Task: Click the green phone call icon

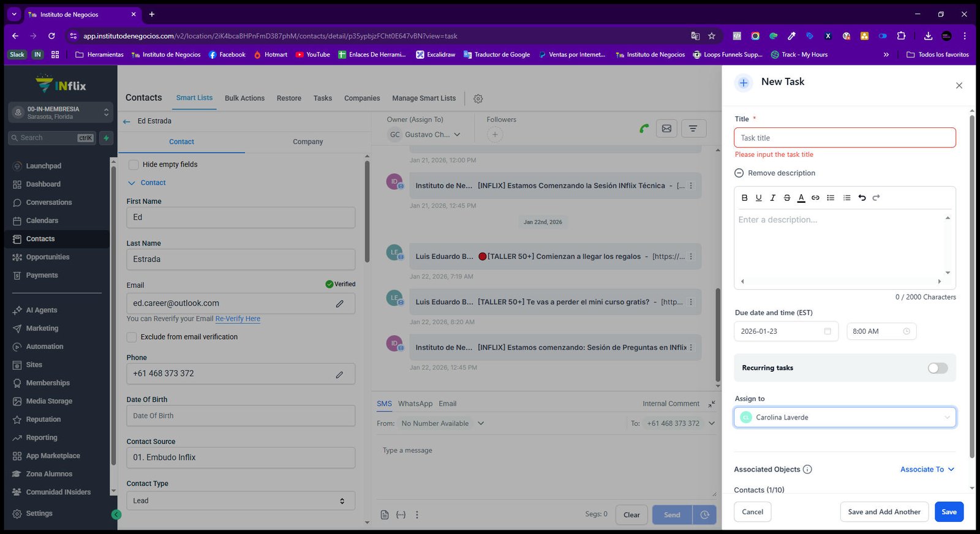Action: pyautogui.click(x=644, y=129)
